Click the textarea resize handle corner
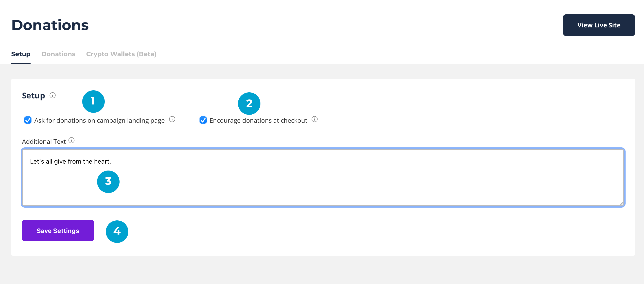Viewport: 644px width, 284px height. [x=621, y=203]
